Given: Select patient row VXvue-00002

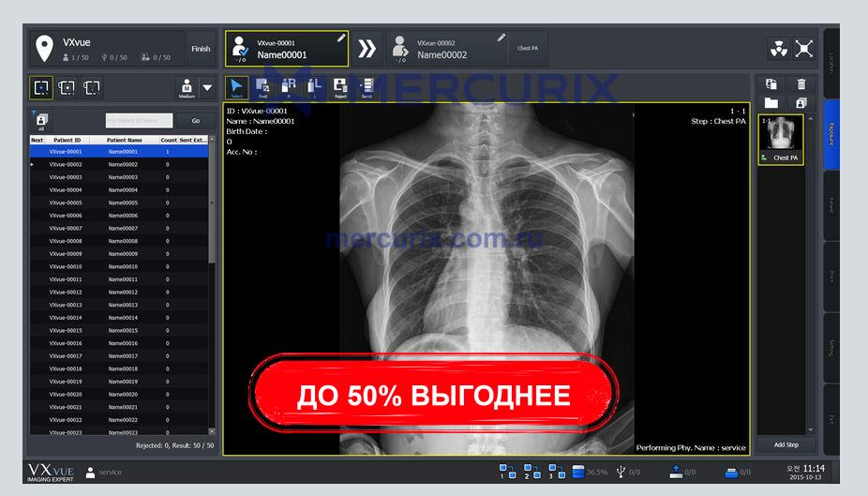Looking at the screenshot, I should [119, 164].
